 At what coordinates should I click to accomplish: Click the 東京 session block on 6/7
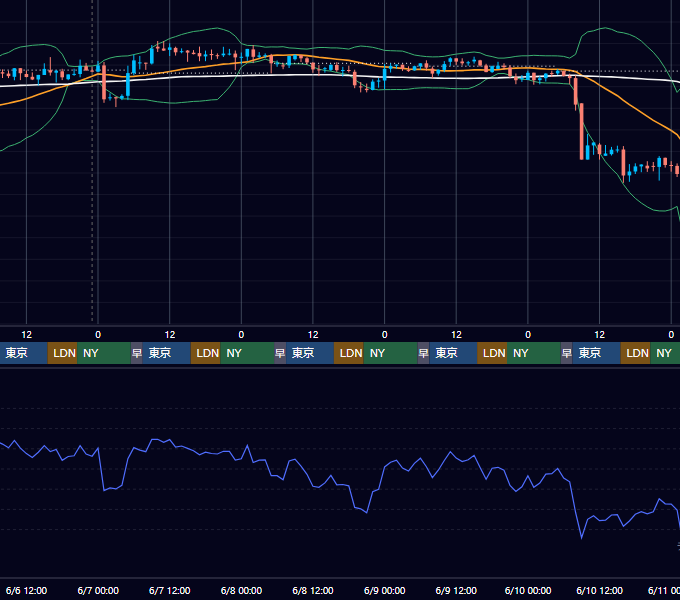click(167, 353)
